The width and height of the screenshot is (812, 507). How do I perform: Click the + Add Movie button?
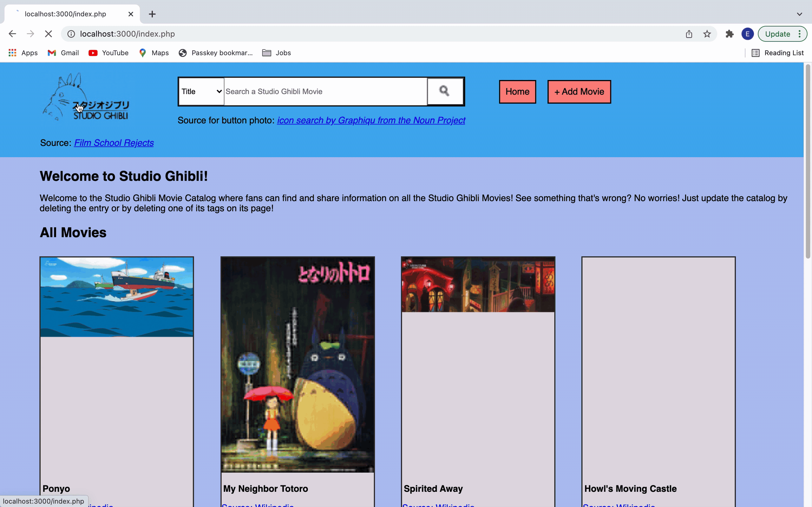pos(579,92)
